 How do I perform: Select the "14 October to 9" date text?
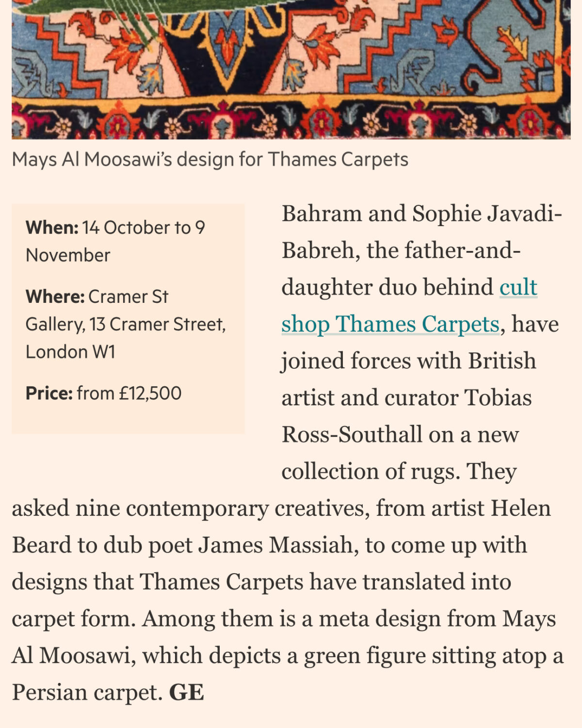coord(144,228)
